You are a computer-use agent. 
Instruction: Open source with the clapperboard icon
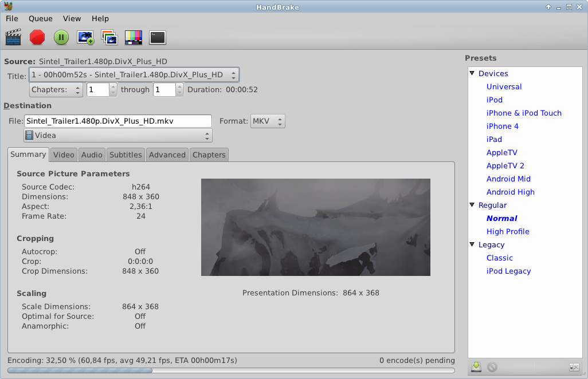[x=13, y=37]
